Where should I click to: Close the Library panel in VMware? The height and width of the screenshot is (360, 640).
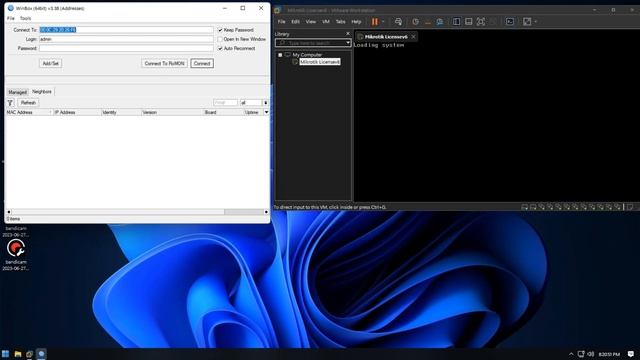click(348, 34)
